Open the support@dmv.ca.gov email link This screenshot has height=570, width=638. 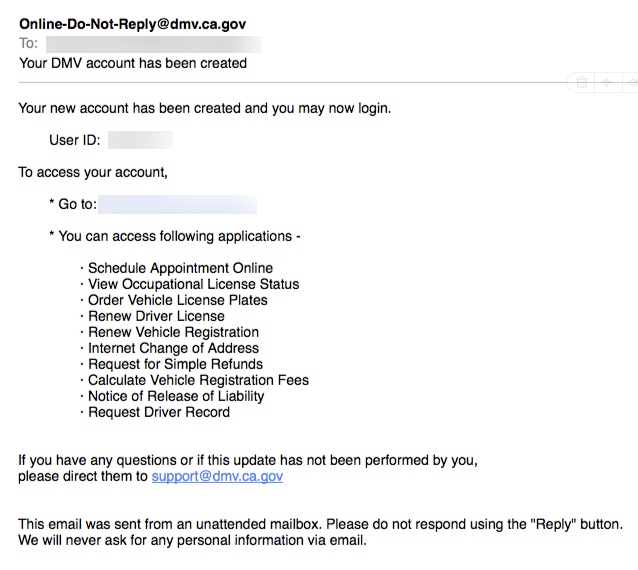(x=217, y=476)
